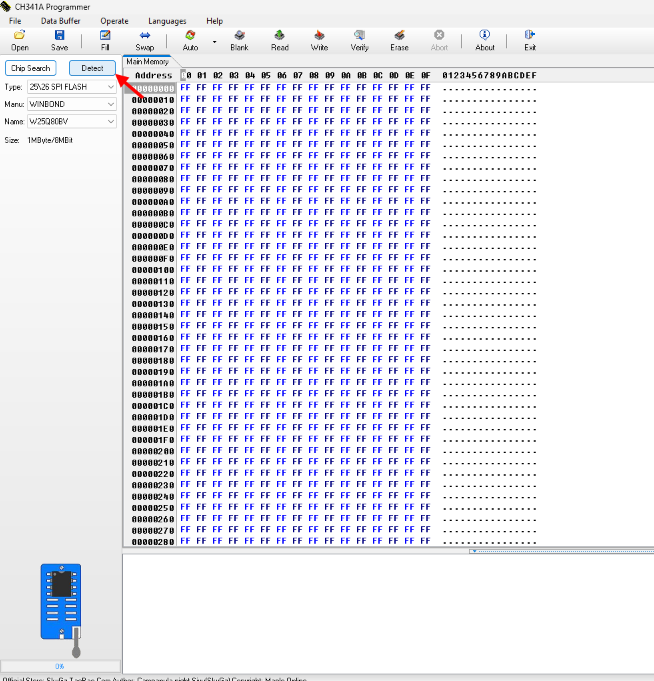Open the Data Buffer menu

60,21
